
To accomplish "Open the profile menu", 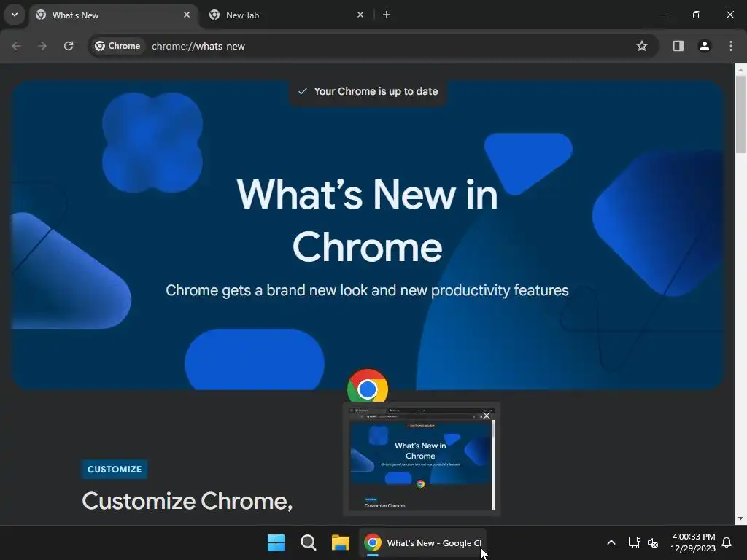I will click(704, 46).
